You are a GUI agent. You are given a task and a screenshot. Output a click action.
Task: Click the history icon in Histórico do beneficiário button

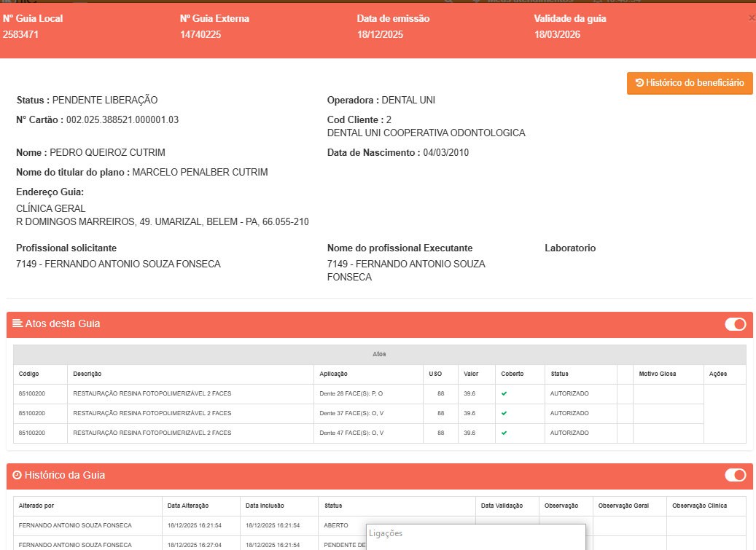[639, 83]
